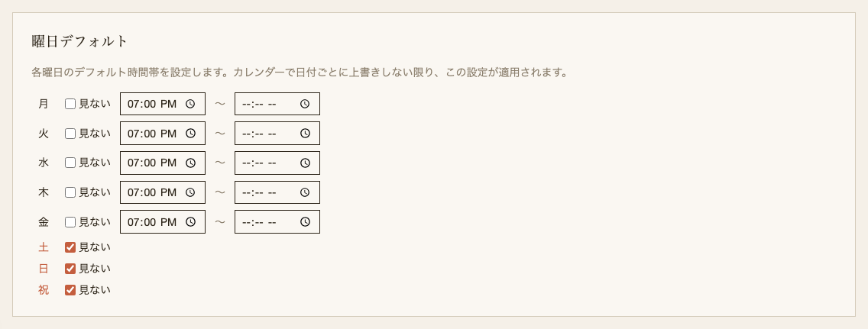Enable 見ない checkbox for 月 row
The width and height of the screenshot is (868, 329).
pyautogui.click(x=70, y=104)
